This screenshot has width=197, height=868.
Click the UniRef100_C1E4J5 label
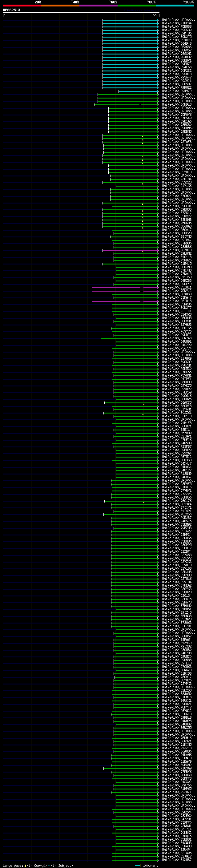pyautogui.click(x=176, y=264)
